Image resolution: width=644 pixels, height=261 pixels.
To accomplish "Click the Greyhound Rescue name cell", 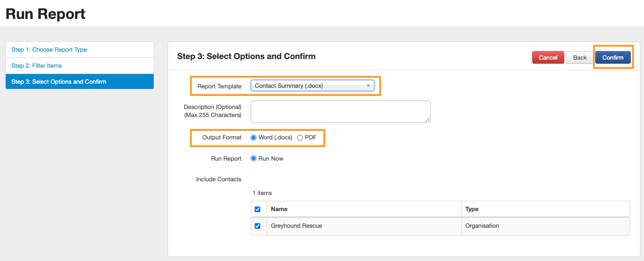I will pyautogui.click(x=296, y=226).
